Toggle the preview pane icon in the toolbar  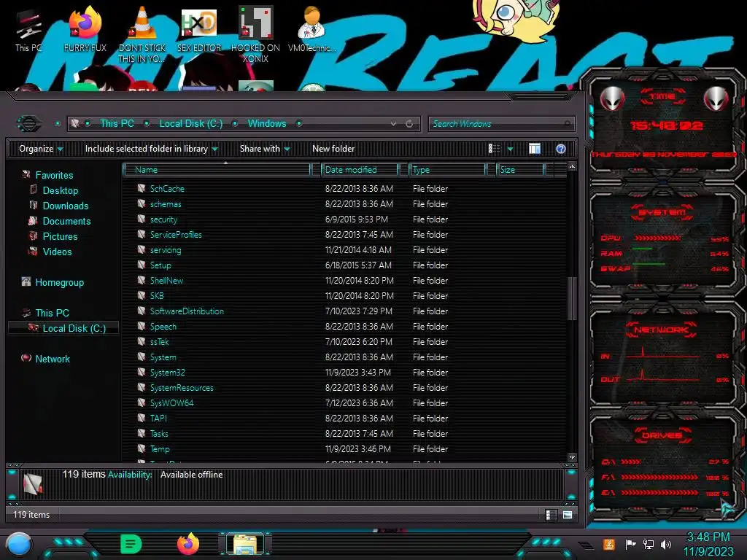click(535, 149)
